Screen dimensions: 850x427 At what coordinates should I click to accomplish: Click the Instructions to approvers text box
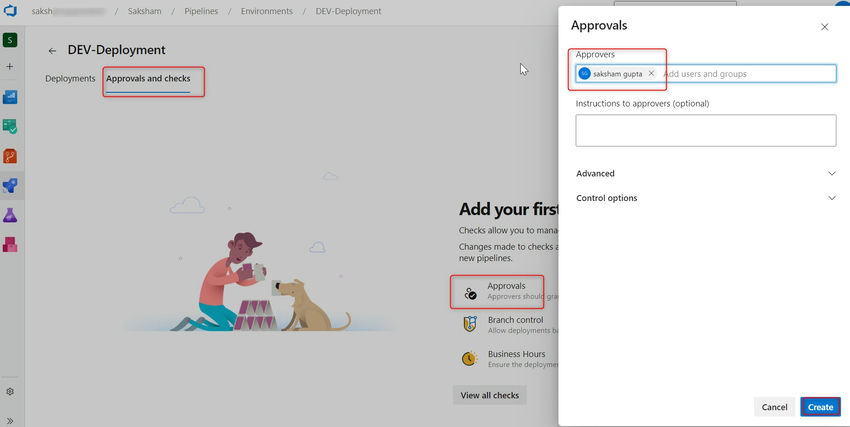(x=706, y=130)
